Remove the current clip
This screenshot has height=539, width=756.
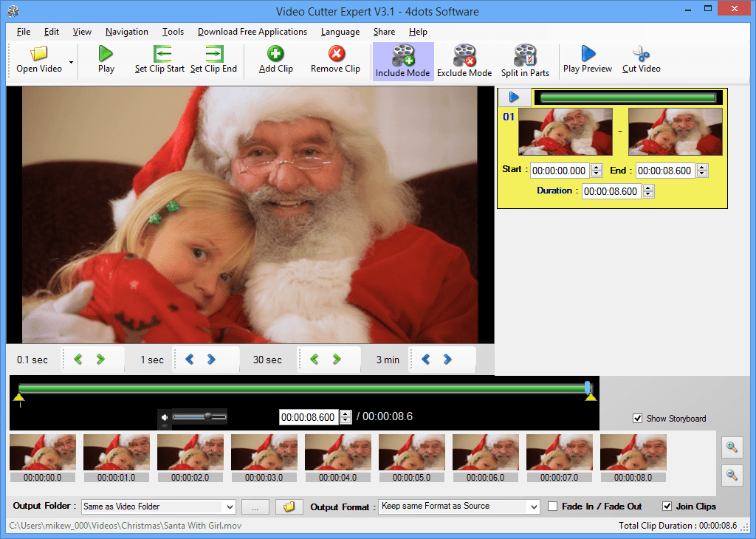335,61
